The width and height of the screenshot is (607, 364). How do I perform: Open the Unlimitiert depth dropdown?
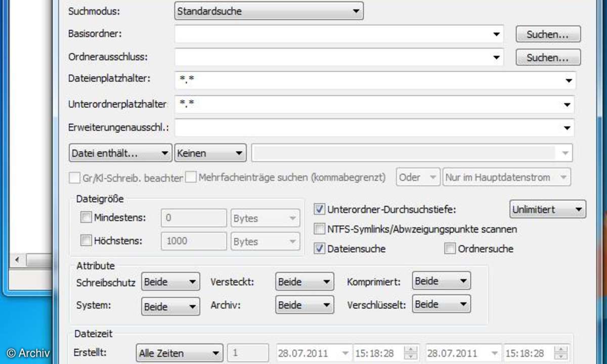coord(547,209)
